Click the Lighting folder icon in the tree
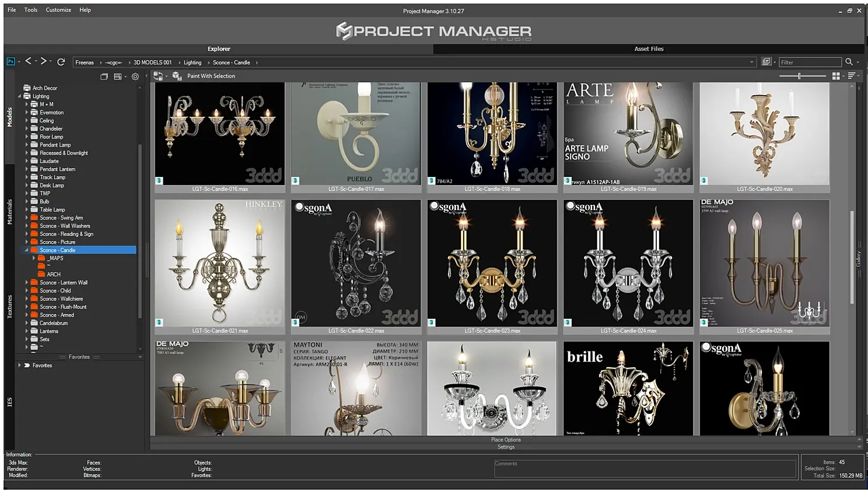868x491 pixels. point(27,96)
